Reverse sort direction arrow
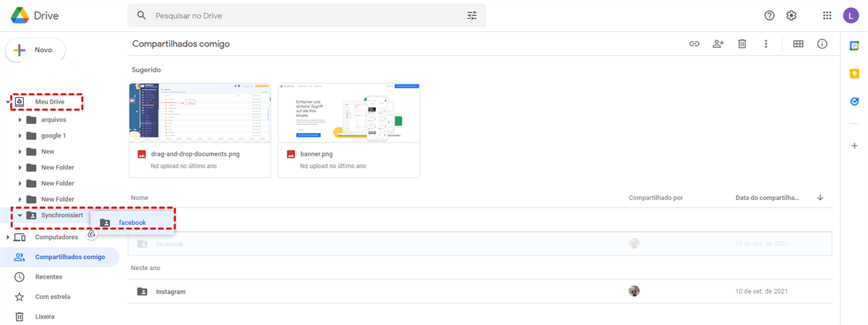This screenshot has width=868, height=325. 820,198
